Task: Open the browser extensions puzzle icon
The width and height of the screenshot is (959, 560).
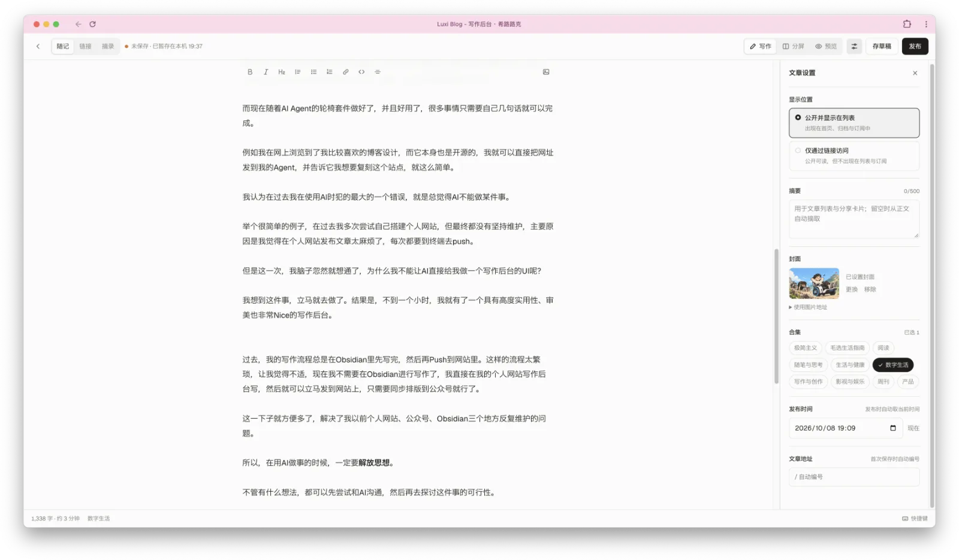Action: (x=907, y=24)
